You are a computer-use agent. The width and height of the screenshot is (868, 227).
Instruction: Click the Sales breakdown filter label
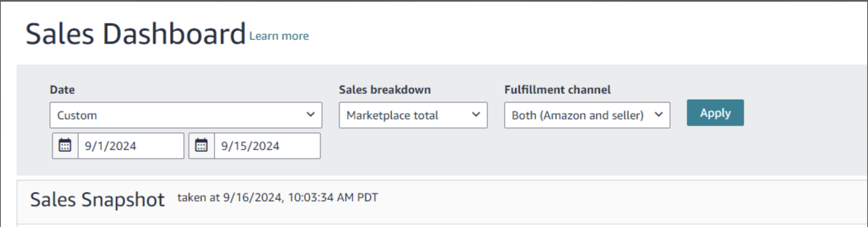pyautogui.click(x=384, y=90)
